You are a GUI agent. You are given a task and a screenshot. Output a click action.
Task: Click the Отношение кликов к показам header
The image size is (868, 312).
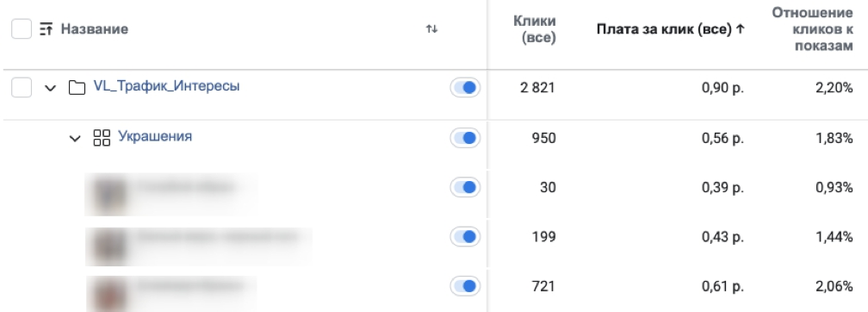point(813,29)
